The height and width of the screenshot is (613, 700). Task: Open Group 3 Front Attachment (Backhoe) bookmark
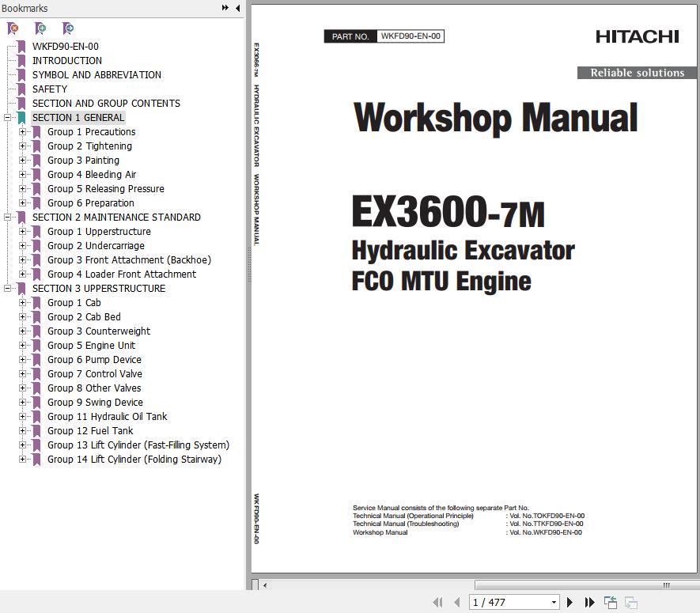(129, 260)
